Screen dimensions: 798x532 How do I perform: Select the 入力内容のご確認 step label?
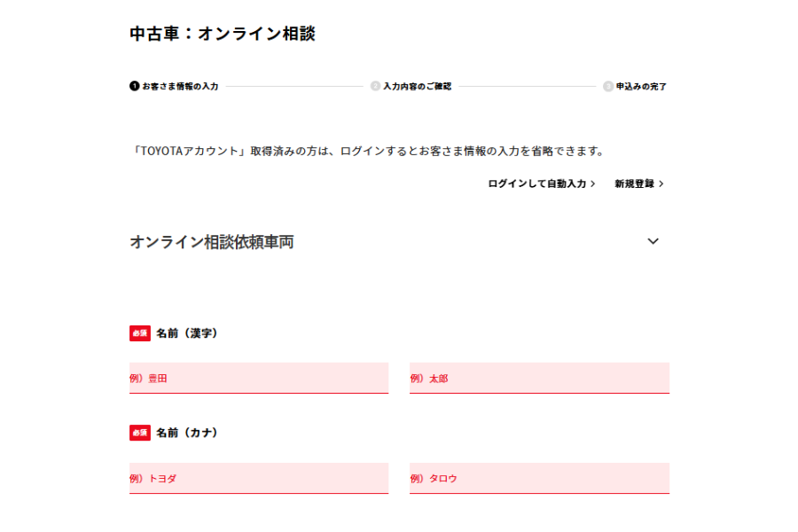417,86
